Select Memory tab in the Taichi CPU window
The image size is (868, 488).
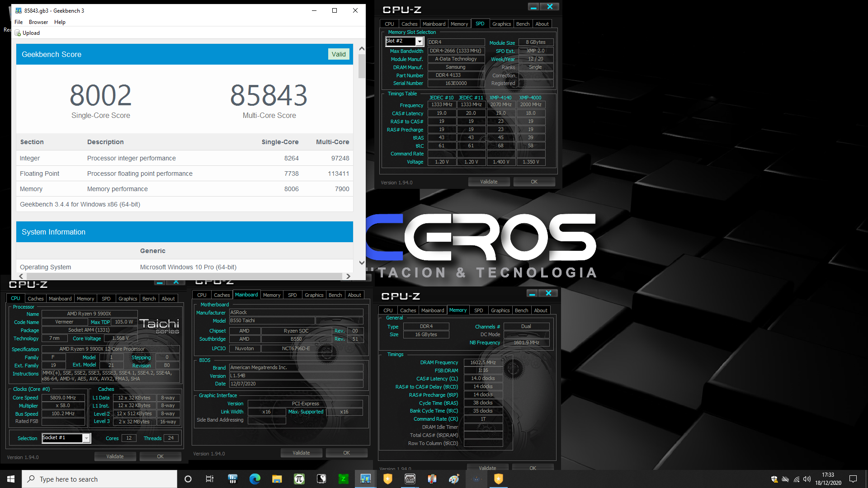[85, 299]
